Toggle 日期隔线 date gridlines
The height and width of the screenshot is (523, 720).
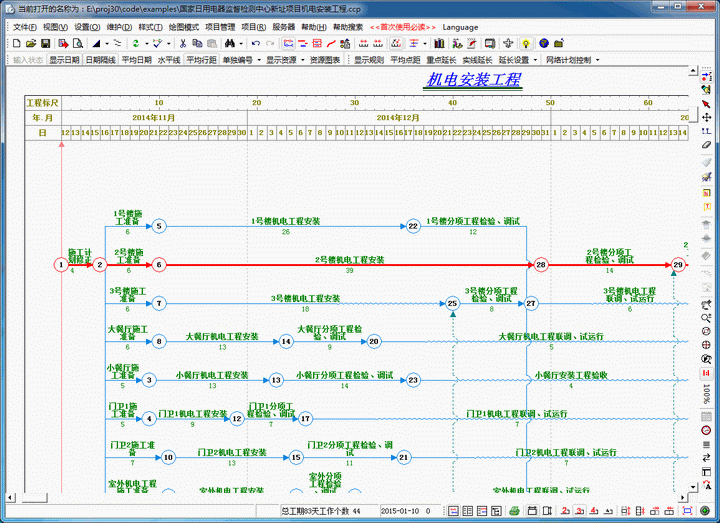[101, 60]
